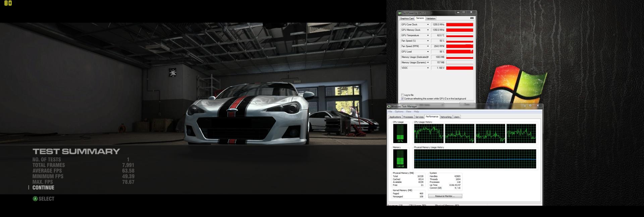Click the first CPU Usage History graph
This screenshot has width=644, height=217.
(x=429, y=133)
